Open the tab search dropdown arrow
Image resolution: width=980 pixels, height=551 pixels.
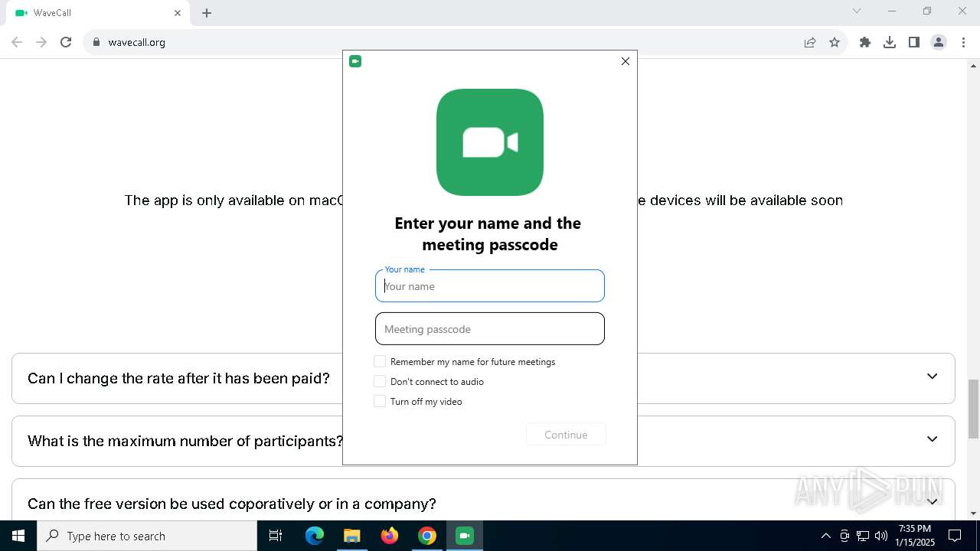coord(857,11)
